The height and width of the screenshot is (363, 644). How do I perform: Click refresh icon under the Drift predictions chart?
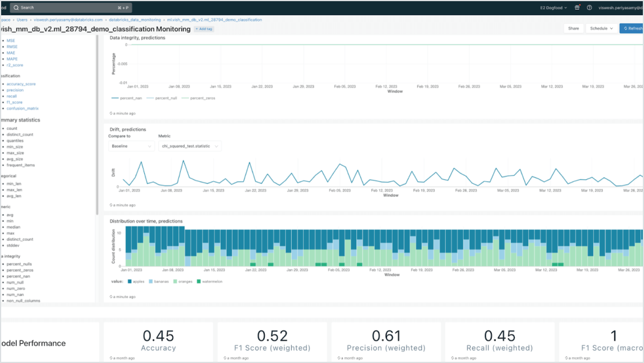coord(111,205)
